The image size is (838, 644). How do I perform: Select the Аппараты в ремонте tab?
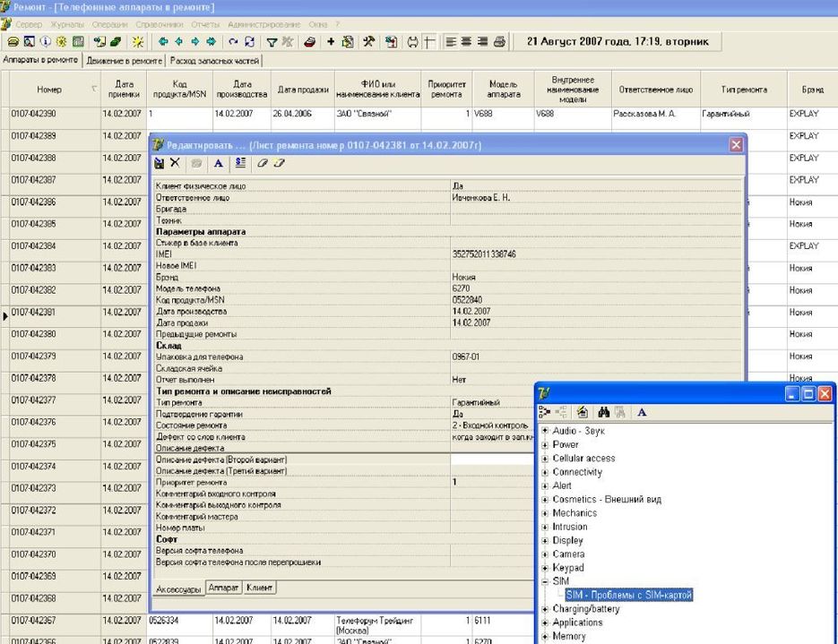tap(40, 60)
